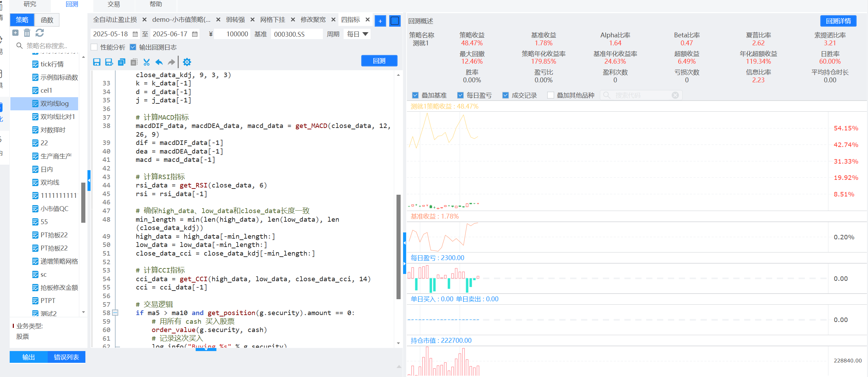The height and width of the screenshot is (377, 868).
Task: Close the 弱转强 tab
Action: pyautogui.click(x=252, y=20)
